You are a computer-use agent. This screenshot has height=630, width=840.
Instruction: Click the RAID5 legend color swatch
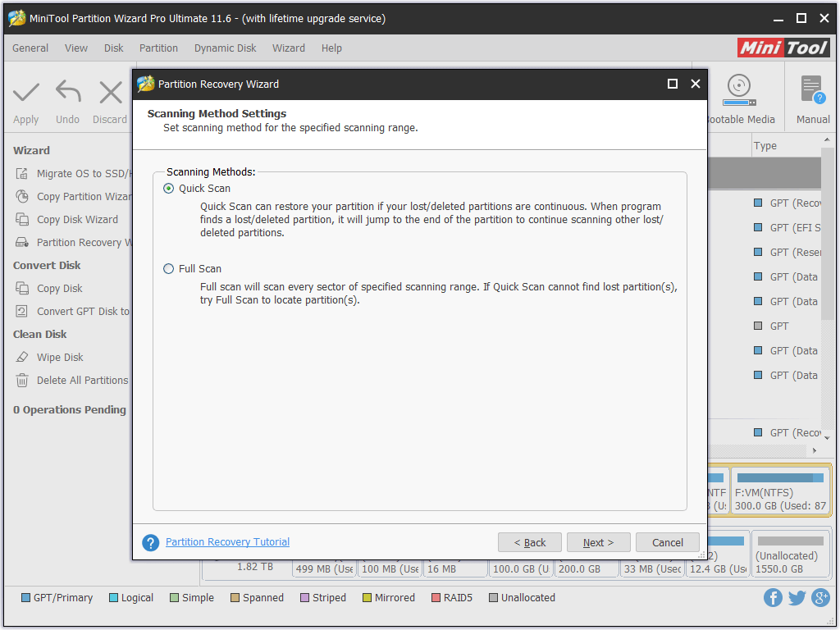[x=436, y=598]
